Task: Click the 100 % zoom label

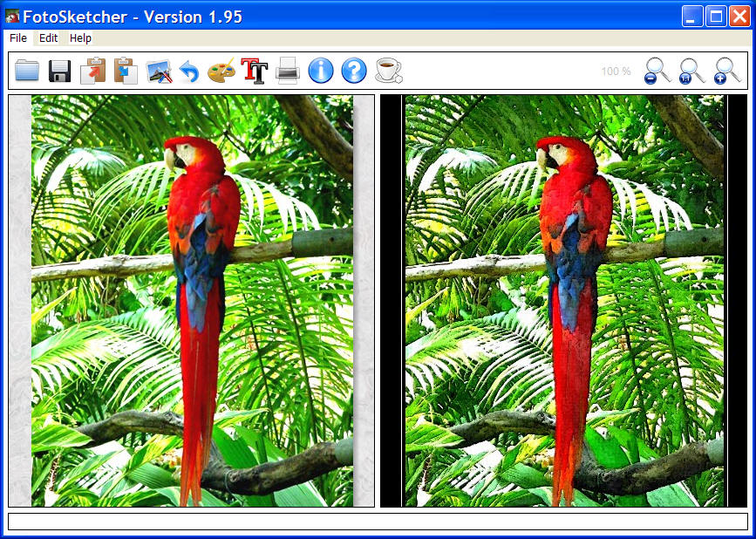Action: [616, 72]
